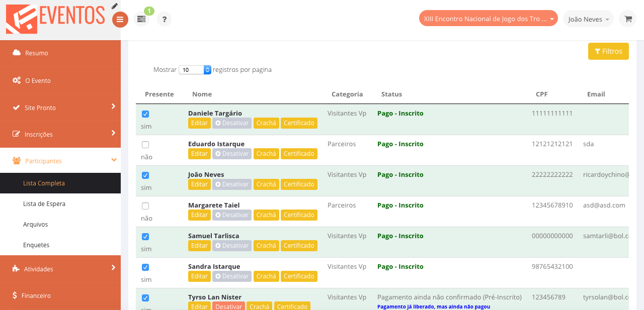Open the shopping cart icon
The image size is (644, 310).
click(628, 19)
